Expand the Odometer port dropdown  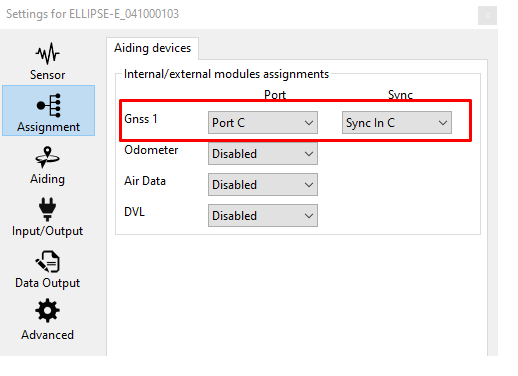(x=263, y=154)
